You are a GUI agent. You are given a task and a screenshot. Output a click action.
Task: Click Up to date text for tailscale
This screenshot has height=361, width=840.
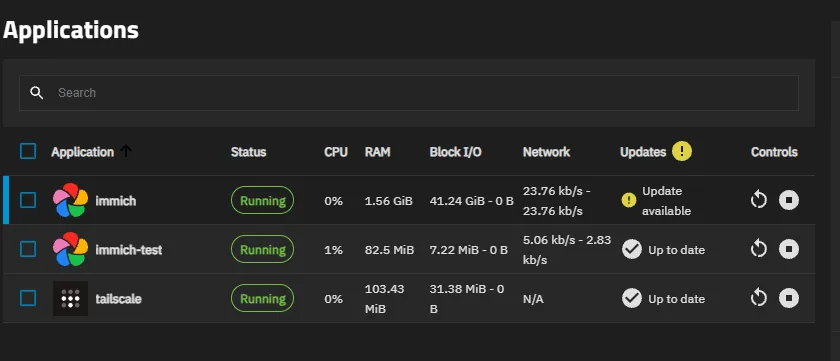point(677,299)
